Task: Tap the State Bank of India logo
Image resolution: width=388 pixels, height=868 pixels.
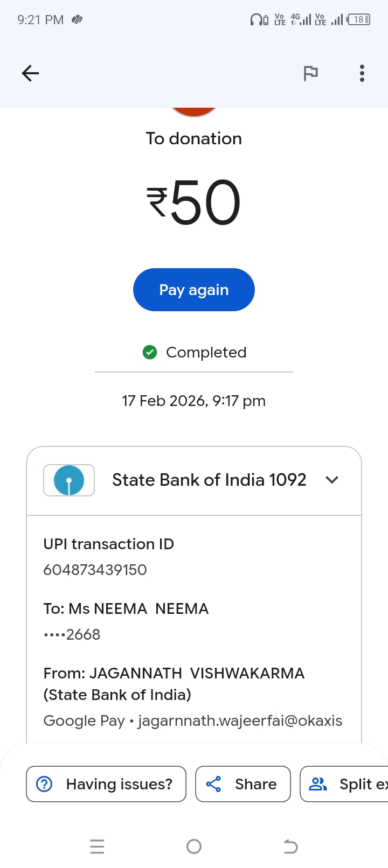Action: click(69, 480)
